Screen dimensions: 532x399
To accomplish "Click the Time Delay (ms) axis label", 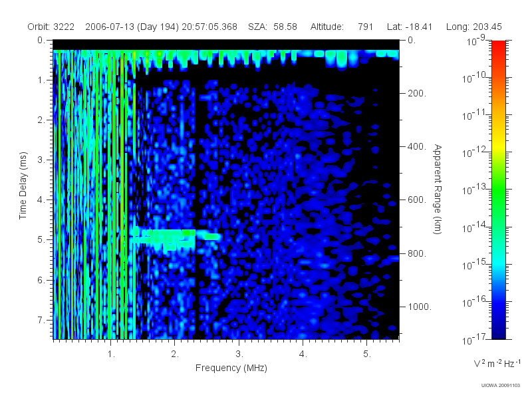I will click(x=23, y=186).
